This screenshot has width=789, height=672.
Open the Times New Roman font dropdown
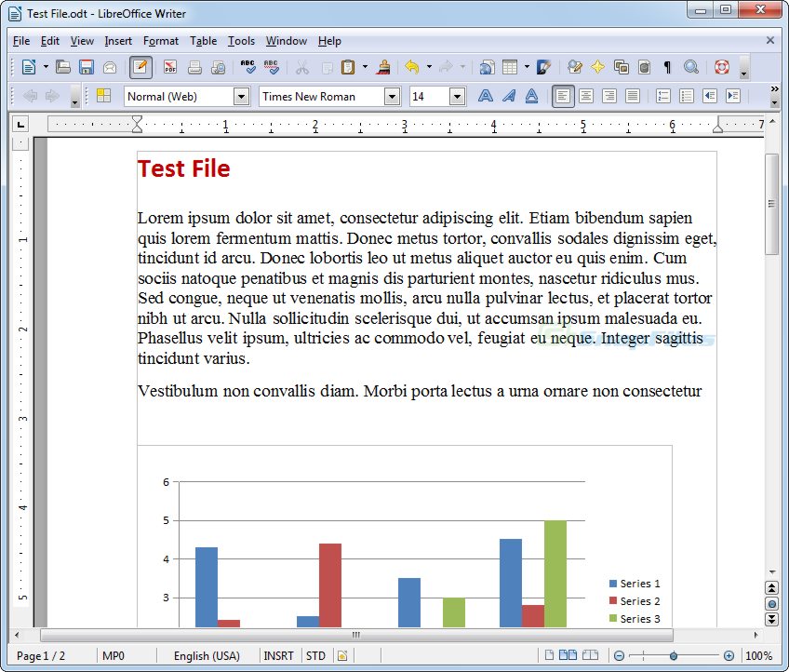tap(392, 96)
